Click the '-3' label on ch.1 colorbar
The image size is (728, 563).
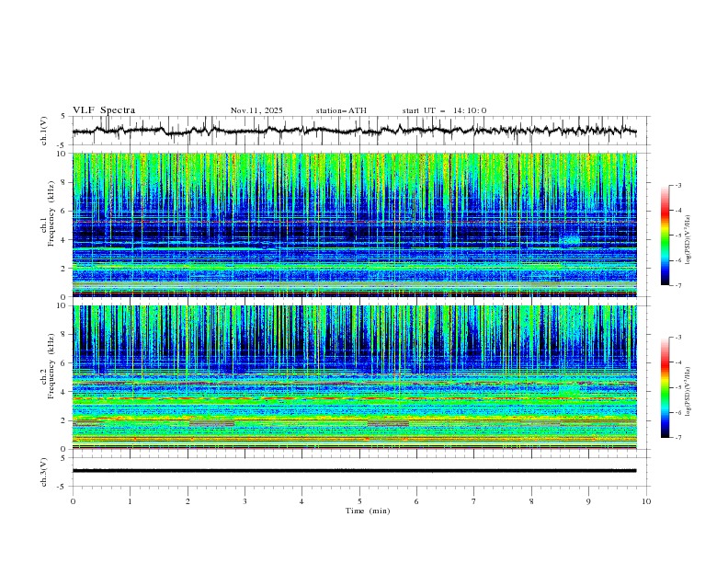(x=677, y=185)
